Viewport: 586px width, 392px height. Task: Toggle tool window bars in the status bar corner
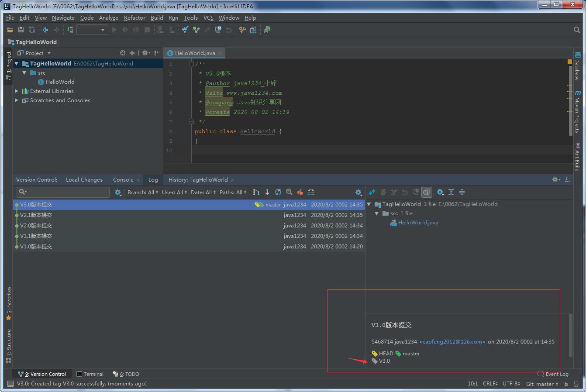[10, 383]
